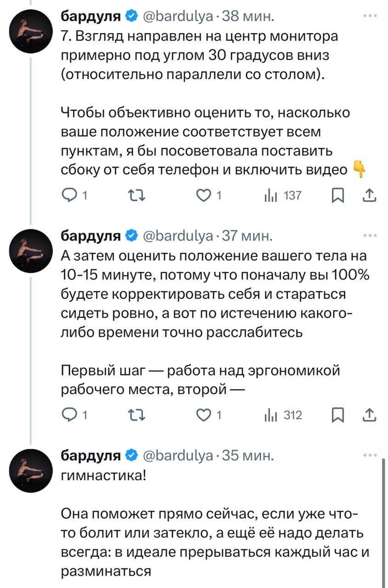388x588 pixels.
Task: Share the first tweet in thread
Action: click(370, 196)
